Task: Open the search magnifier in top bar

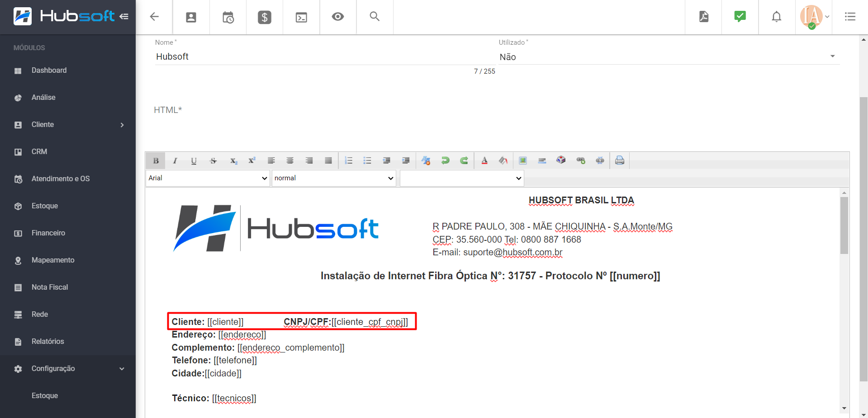Action: point(375,17)
